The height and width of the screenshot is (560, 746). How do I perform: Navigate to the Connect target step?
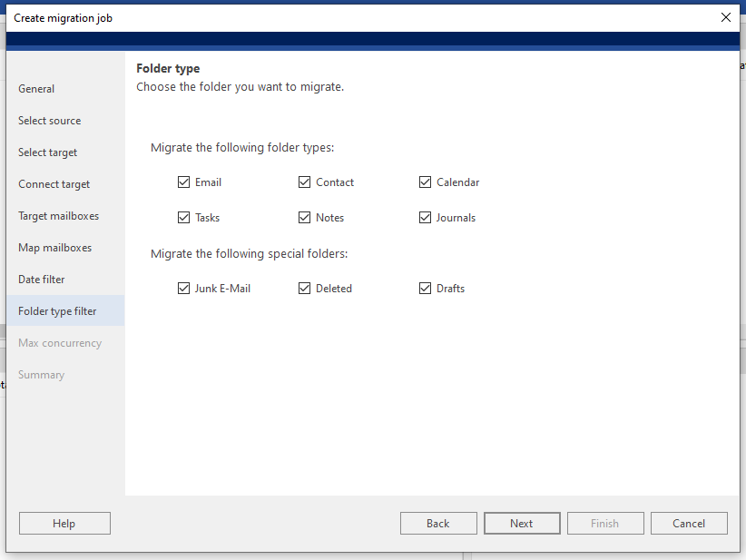54,183
